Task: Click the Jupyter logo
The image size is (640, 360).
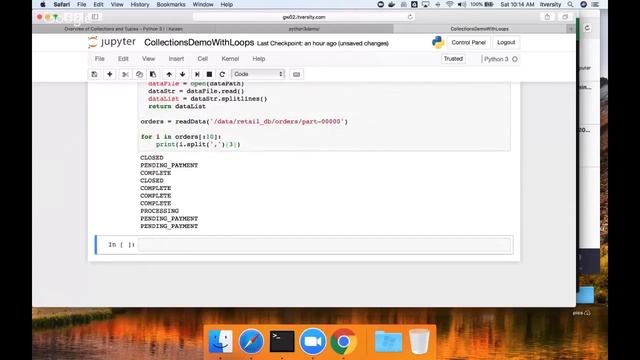Action: pyautogui.click(x=112, y=42)
